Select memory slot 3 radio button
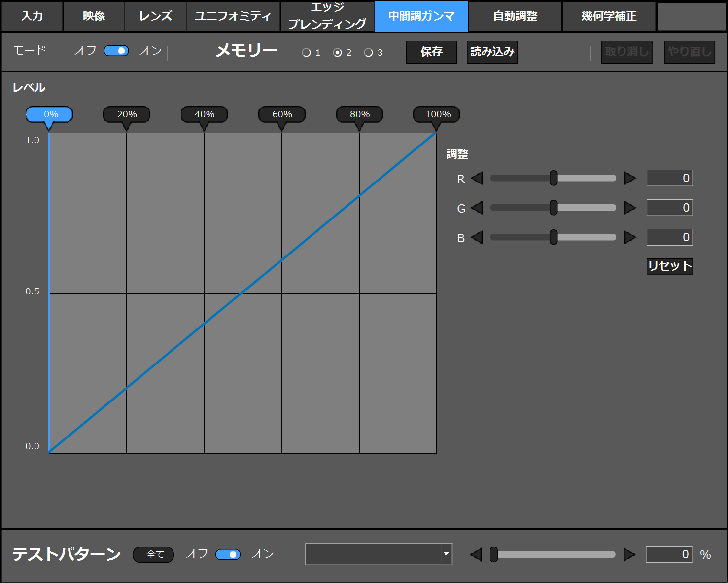This screenshot has width=728, height=583. pos(368,53)
